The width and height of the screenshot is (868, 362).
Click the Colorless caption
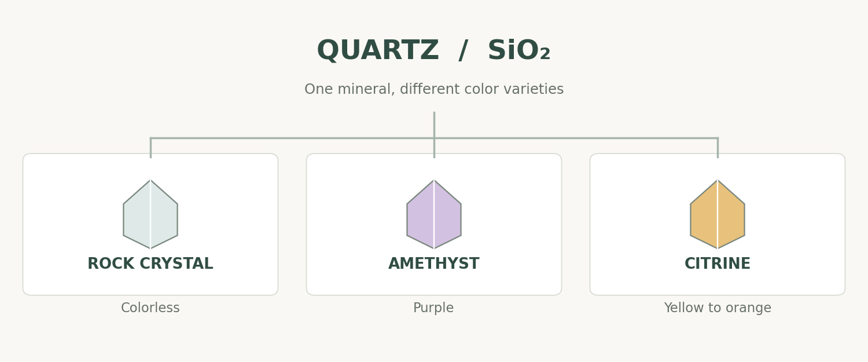[150, 308]
